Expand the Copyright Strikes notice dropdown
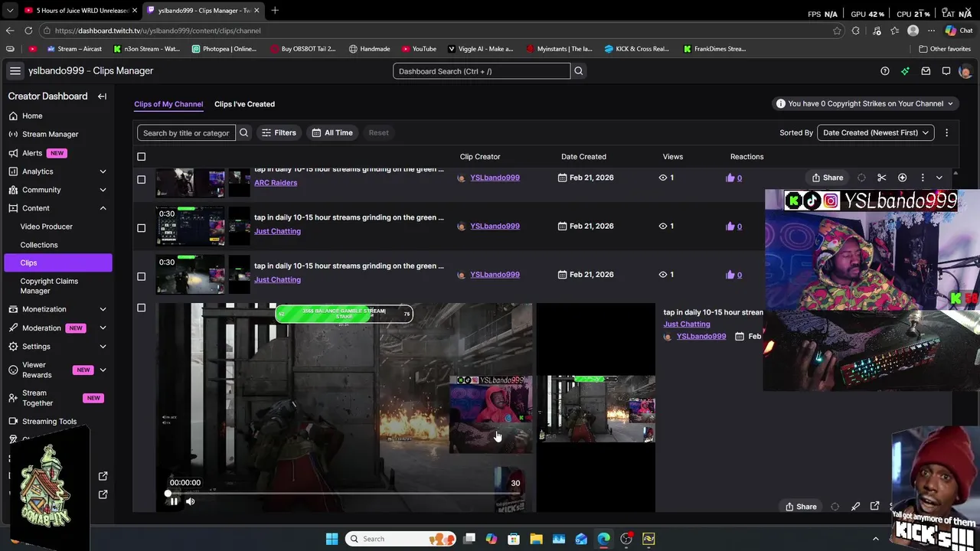The image size is (980, 551). point(866,103)
